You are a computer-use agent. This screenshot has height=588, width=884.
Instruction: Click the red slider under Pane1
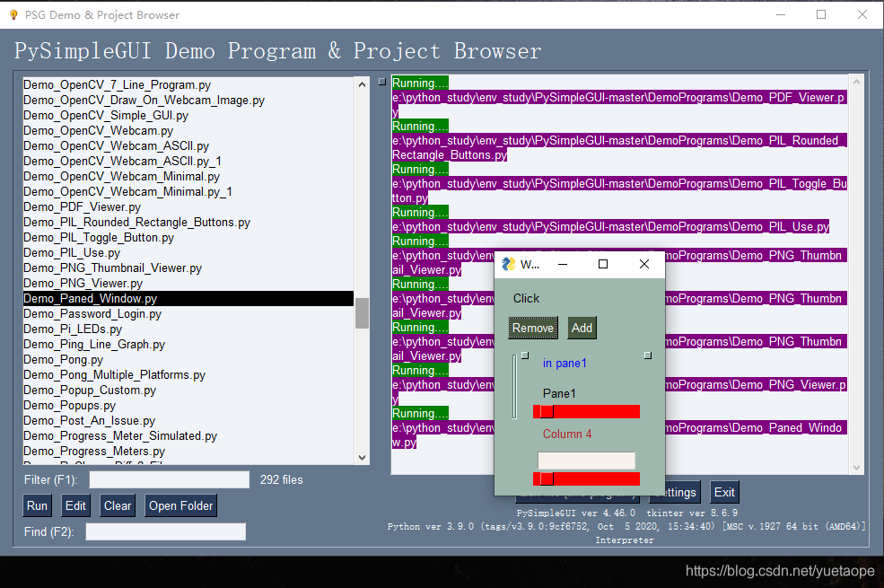586,411
